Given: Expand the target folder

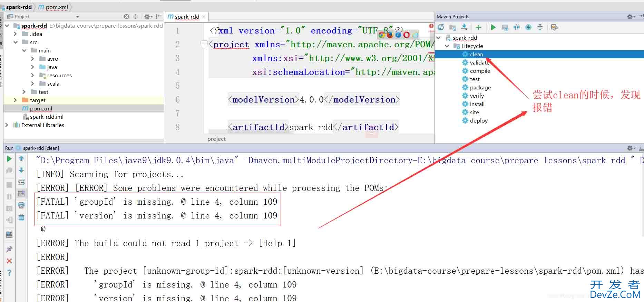Looking at the screenshot, I should pyautogui.click(x=15, y=100).
